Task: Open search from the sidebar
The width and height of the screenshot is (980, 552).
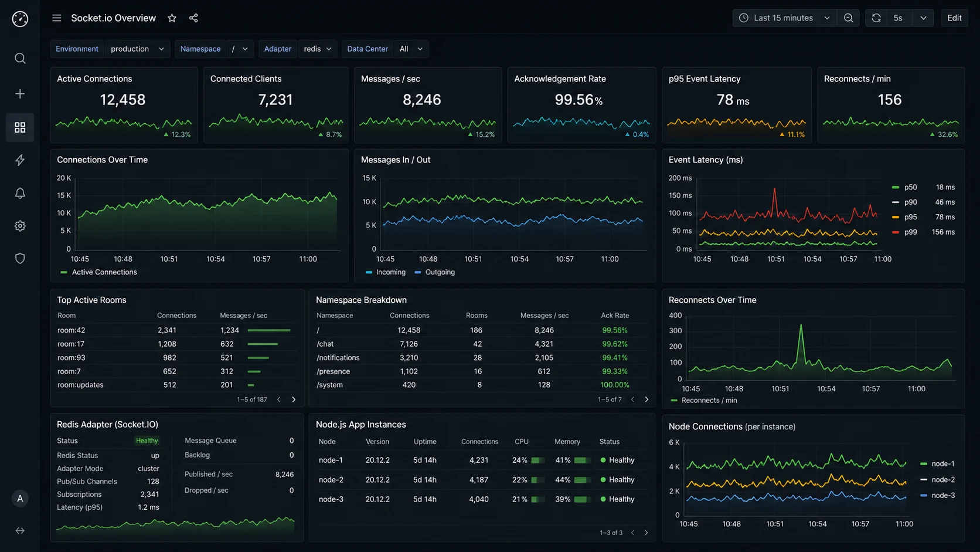Action: point(20,58)
